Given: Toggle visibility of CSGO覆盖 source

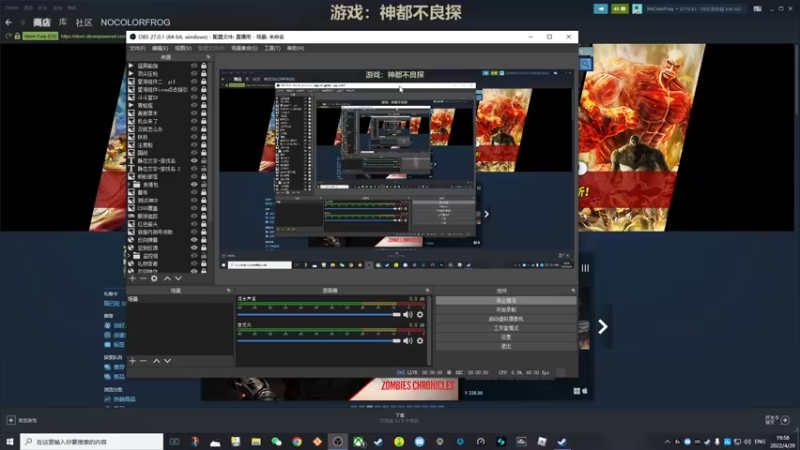Looking at the screenshot, I should click(194, 208).
